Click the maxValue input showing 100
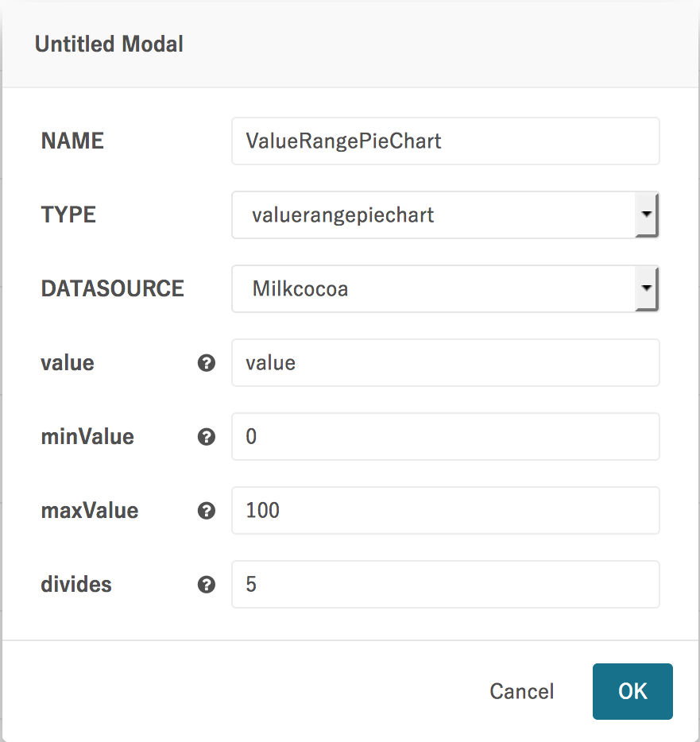700x742 pixels. click(445, 511)
